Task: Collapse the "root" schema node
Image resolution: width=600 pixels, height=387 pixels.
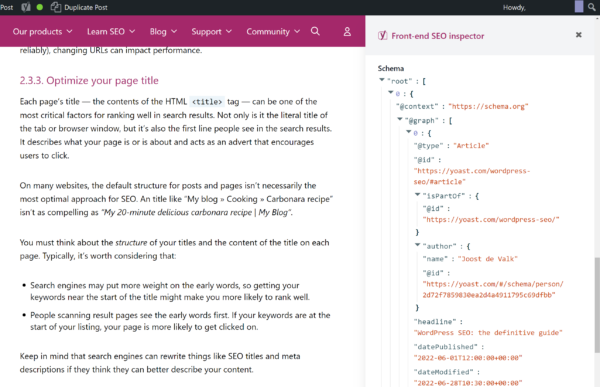Action: point(382,80)
